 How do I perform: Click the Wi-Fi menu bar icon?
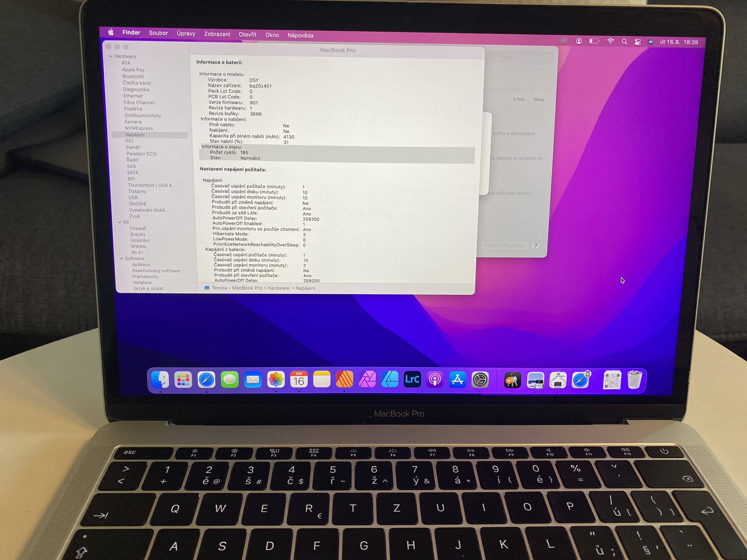click(x=610, y=41)
